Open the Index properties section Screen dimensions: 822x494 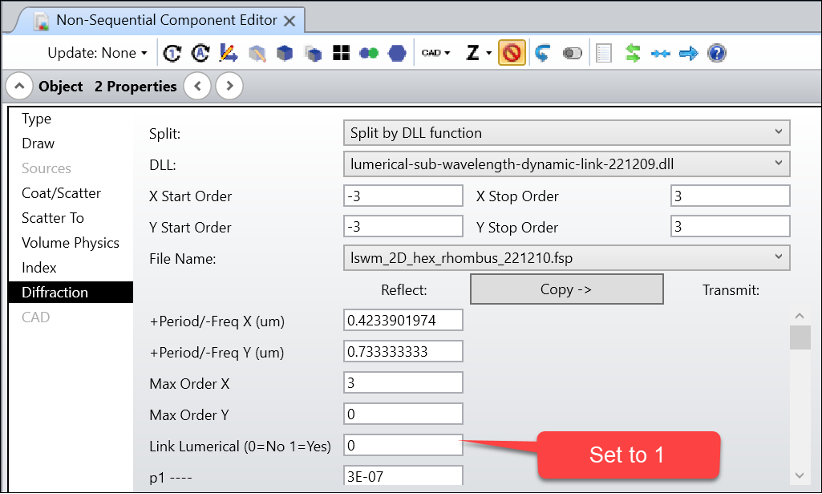39,268
